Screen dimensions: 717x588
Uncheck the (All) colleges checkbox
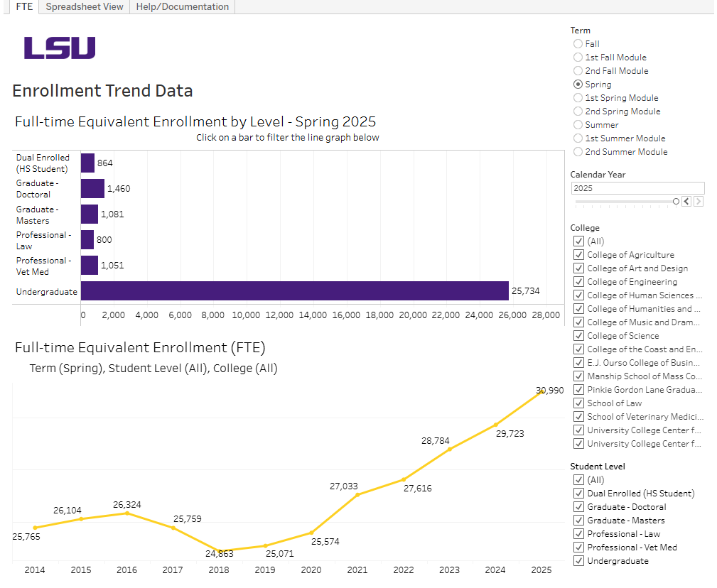[578, 241]
